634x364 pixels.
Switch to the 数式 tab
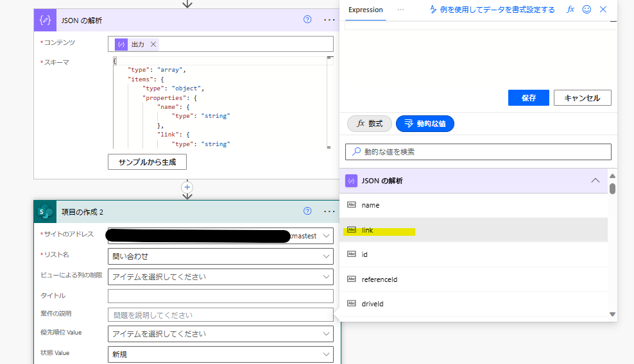tap(370, 124)
